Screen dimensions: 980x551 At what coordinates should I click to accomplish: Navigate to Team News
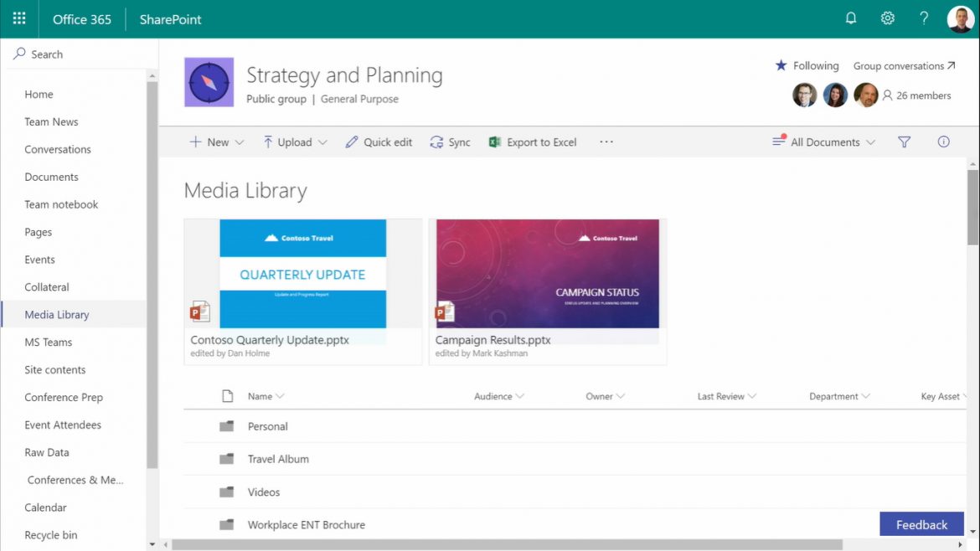click(x=51, y=121)
